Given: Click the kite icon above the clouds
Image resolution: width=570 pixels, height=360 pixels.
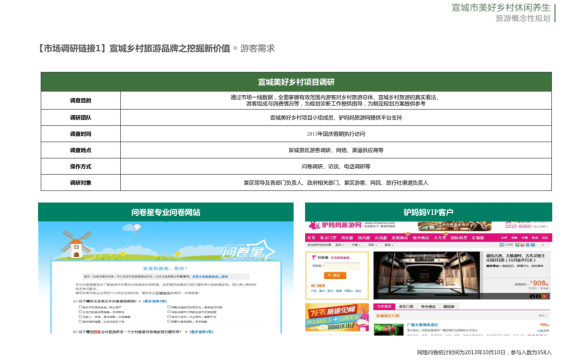Looking at the screenshot, I should (x=137, y=229).
